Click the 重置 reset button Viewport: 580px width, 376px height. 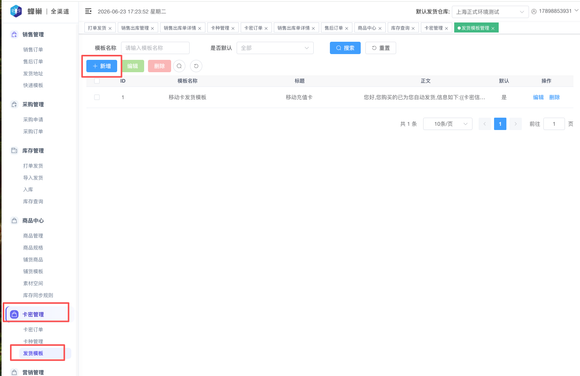pos(381,48)
